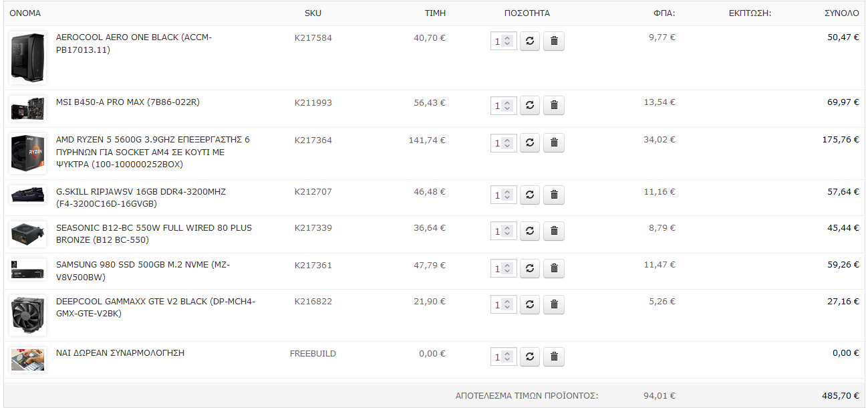Select SKU K217364
The height and width of the screenshot is (408, 868).
pyautogui.click(x=313, y=140)
